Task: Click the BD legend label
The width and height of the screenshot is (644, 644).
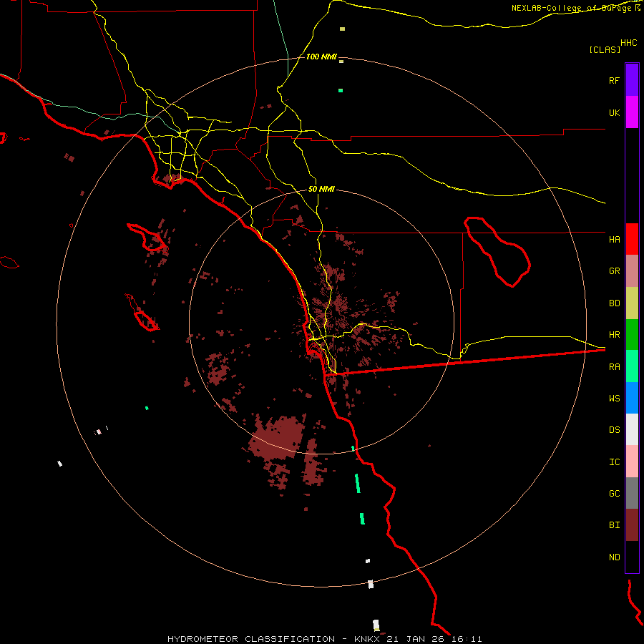Action: [x=614, y=303]
